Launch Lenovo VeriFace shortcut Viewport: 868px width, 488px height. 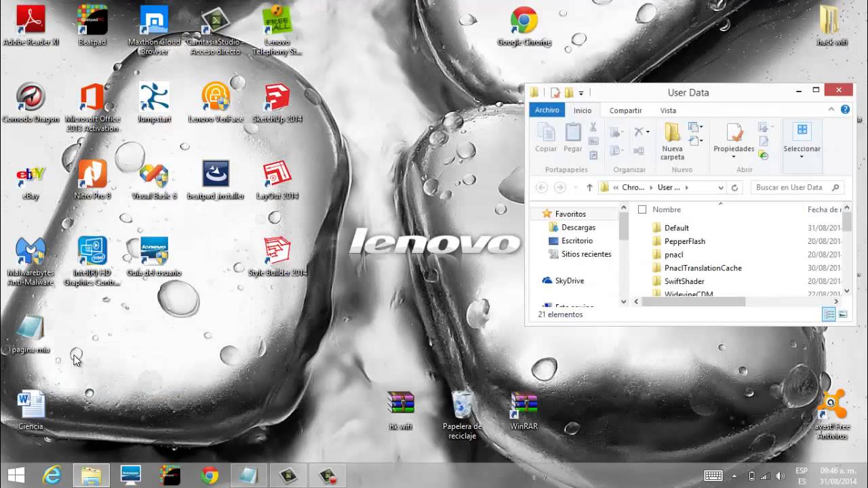216,102
